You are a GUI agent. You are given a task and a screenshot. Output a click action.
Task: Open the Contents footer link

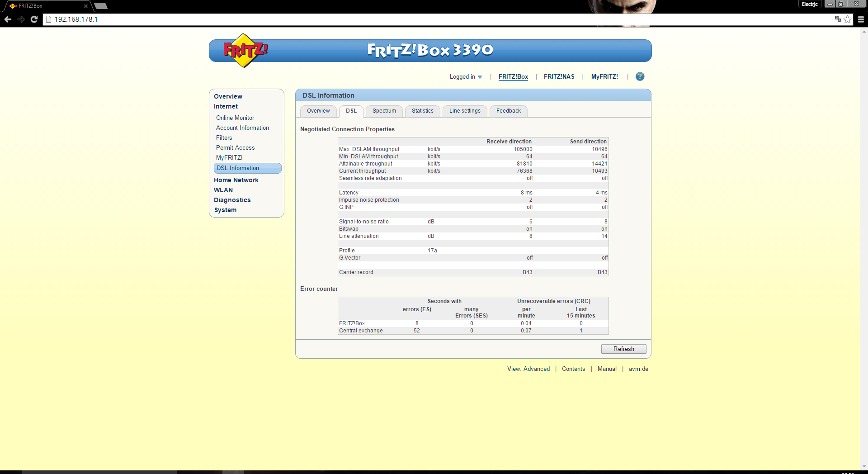[x=573, y=369]
